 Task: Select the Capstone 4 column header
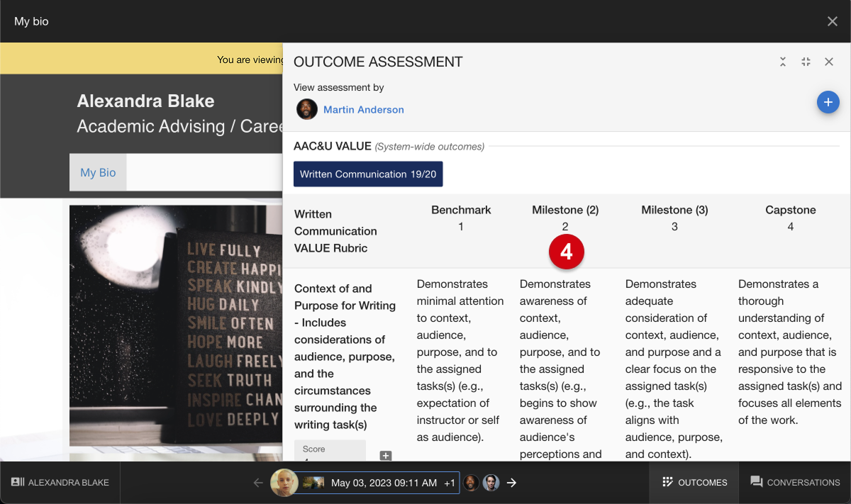[791, 218]
